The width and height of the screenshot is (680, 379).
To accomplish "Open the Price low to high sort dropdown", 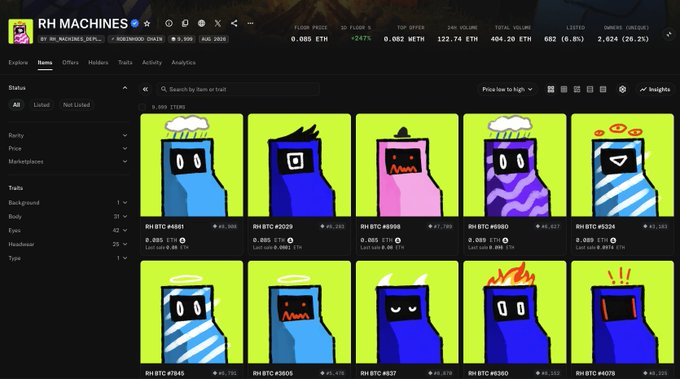I will [507, 89].
